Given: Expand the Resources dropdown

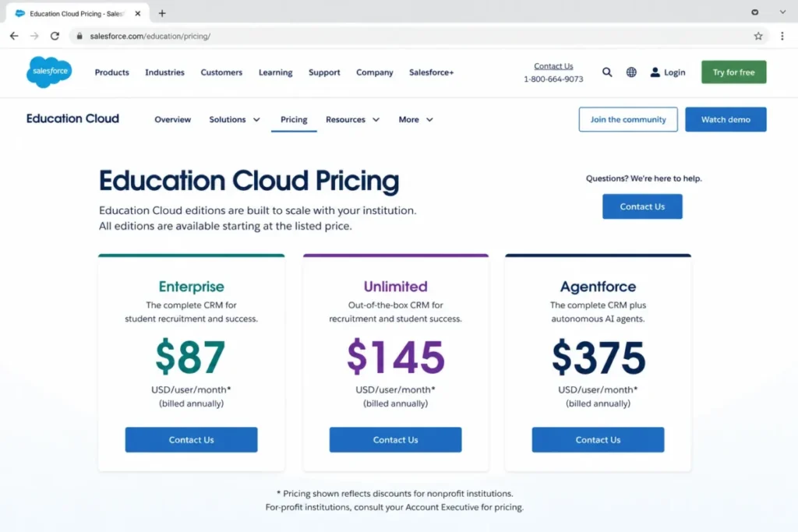Looking at the screenshot, I should (353, 119).
